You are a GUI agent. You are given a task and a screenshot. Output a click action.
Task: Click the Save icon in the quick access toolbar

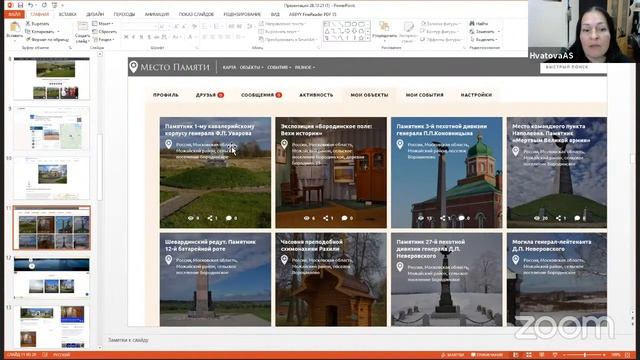click(x=20, y=5)
